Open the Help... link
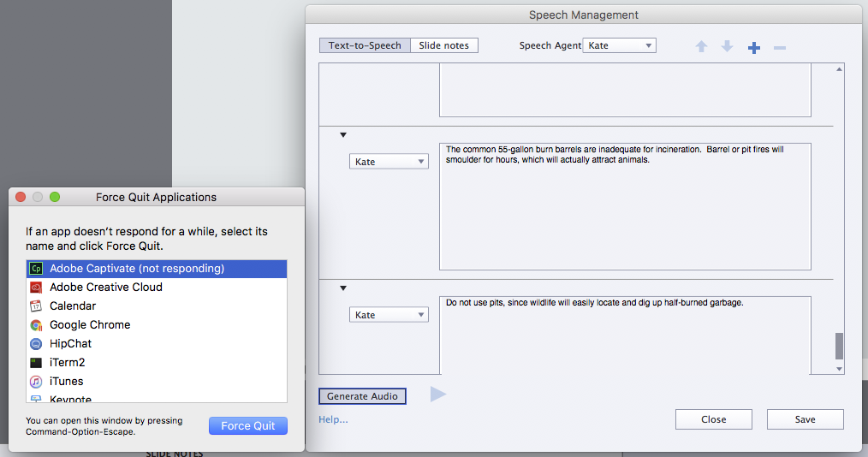The width and height of the screenshot is (868, 457). click(333, 419)
